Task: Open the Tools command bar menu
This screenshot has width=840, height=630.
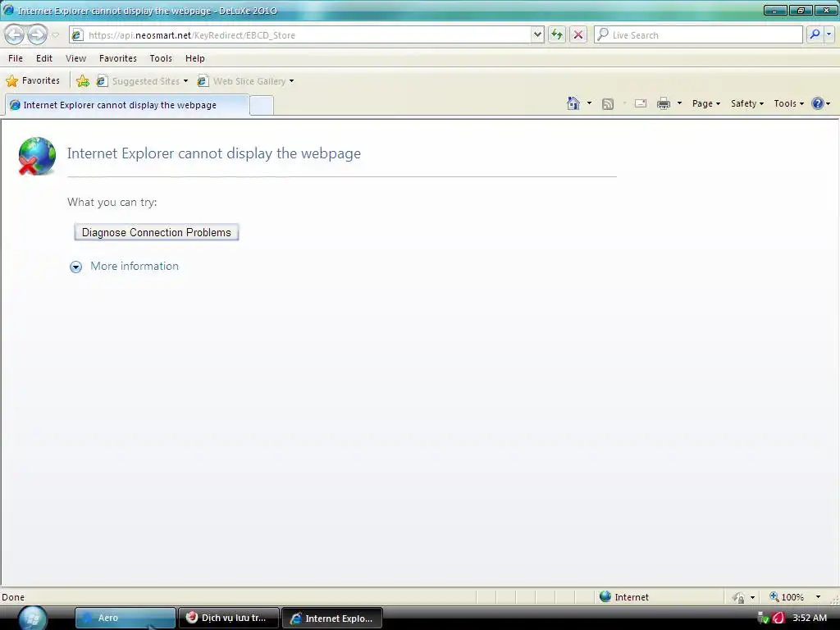Action: click(x=788, y=103)
